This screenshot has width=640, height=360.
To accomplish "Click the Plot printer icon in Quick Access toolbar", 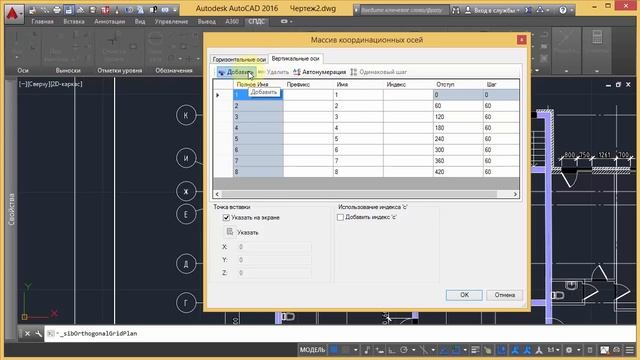I will coord(57,10).
